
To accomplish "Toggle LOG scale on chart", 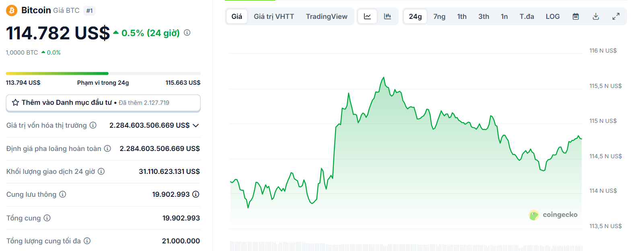I will pos(553,16).
